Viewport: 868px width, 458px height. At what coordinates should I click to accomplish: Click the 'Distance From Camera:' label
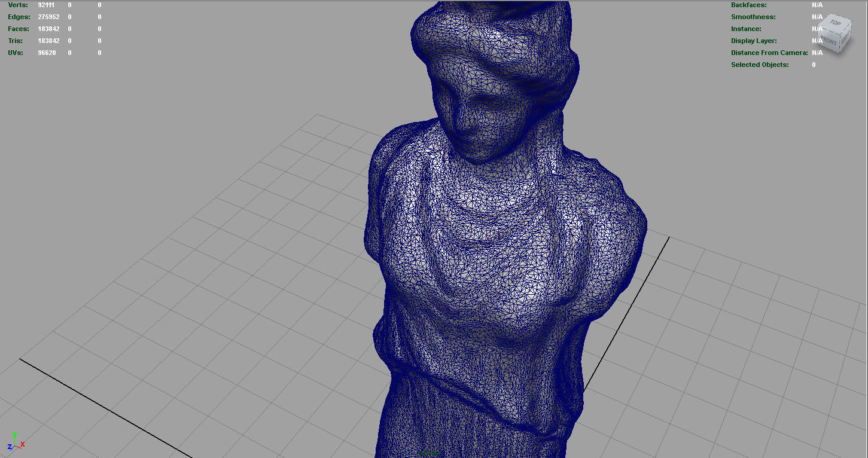[x=769, y=53]
